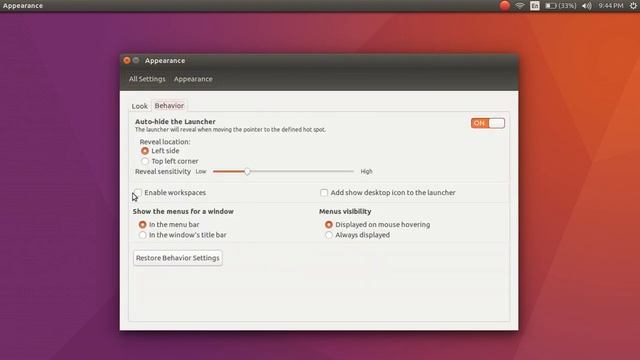The image size is (640, 360).
Task: Click the High sensitivity label
Action: 367,171
